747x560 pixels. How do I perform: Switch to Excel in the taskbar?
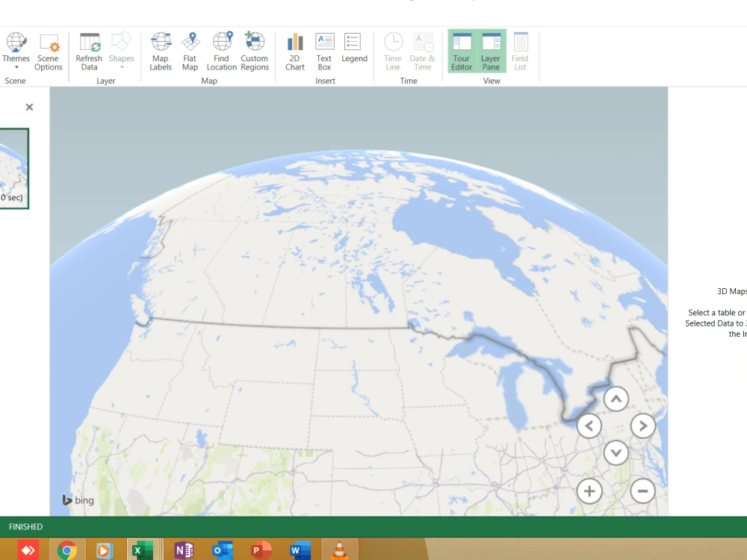(142, 550)
